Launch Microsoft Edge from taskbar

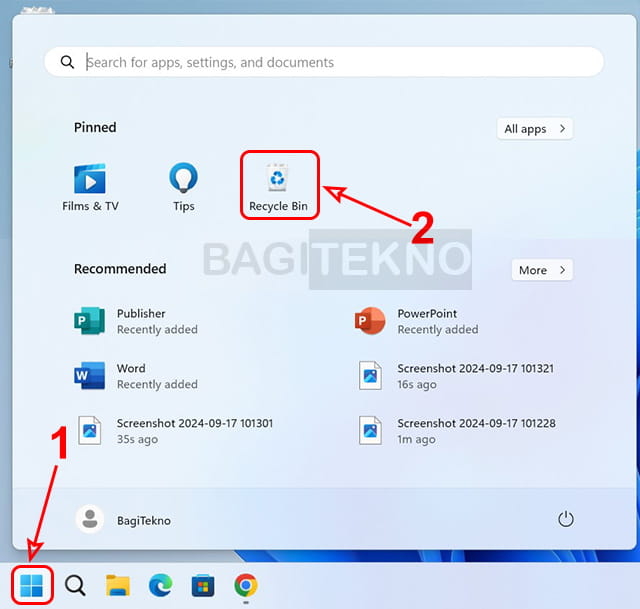point(160,585)
